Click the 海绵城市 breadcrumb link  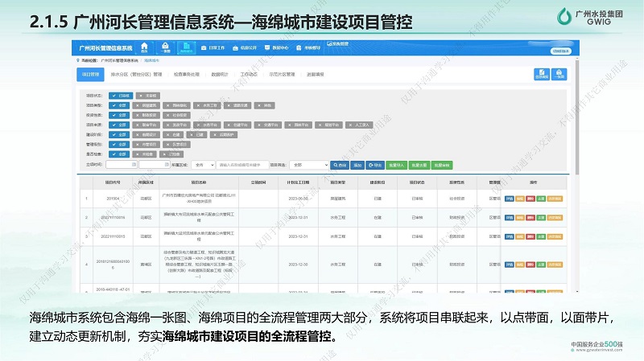pos(151,60)
